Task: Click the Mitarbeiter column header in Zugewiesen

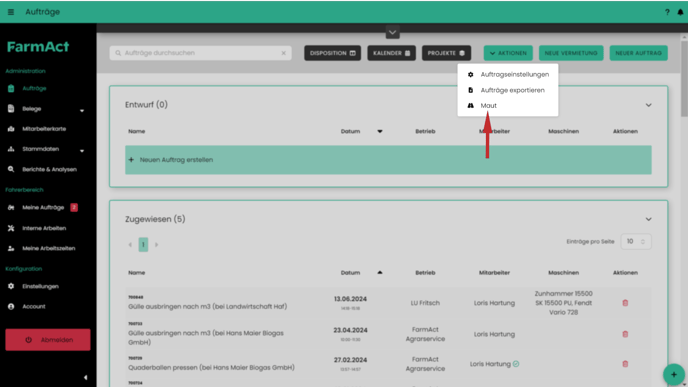Action: pos(494,272)
